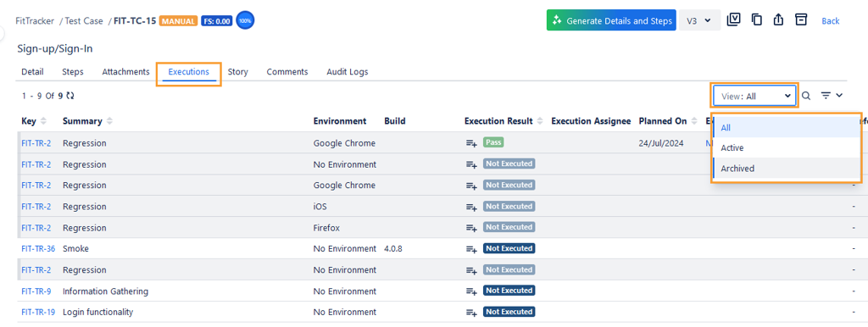Click the FS: 0.00 badge
Image resolution: width=868 pixels, height=327 pixels.
pos(216,21)
